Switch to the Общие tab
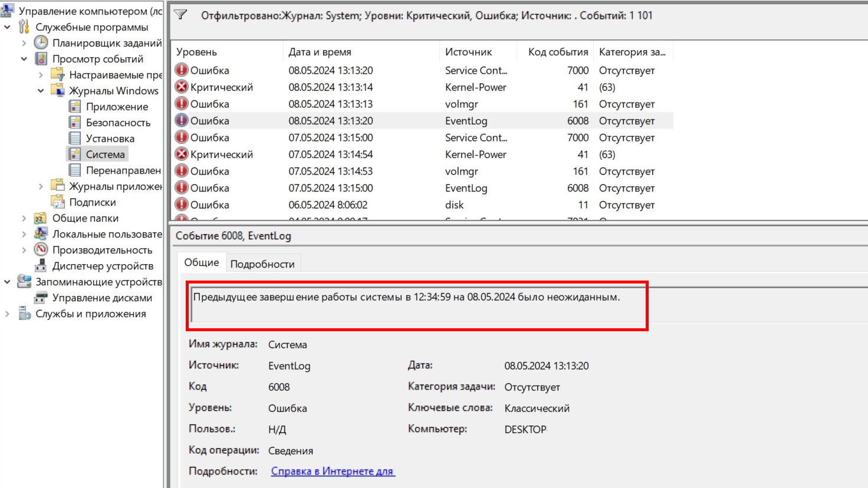868x488 pixels. click(x=201, y=262)
